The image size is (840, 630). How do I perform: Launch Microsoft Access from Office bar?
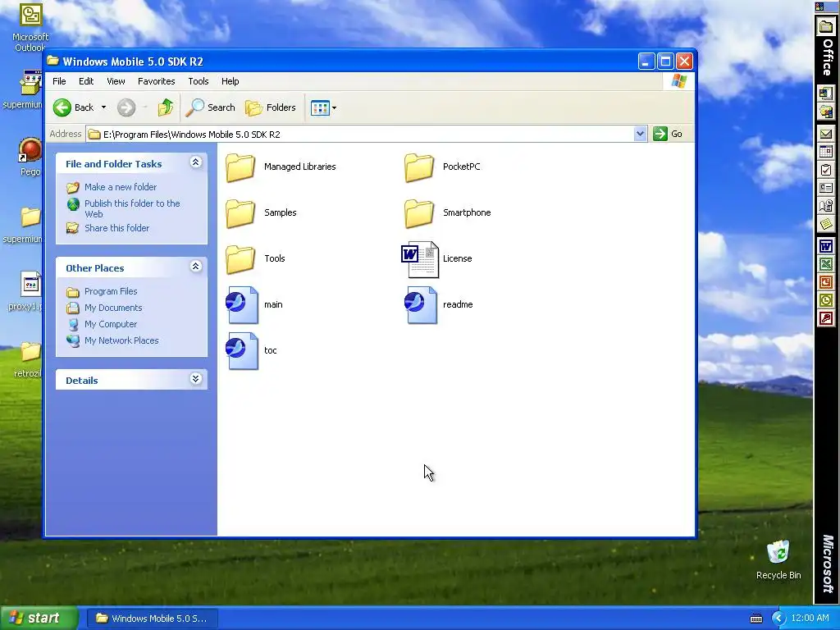coord(826,318)
